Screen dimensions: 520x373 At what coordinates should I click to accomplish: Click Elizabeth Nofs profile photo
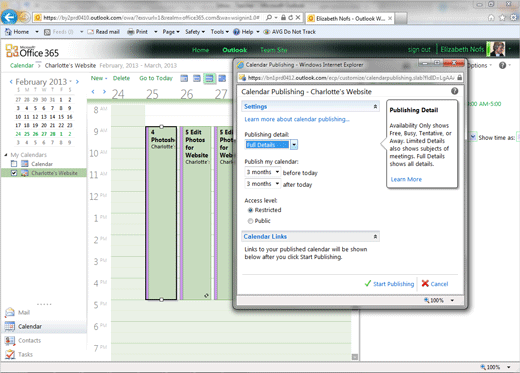pos(496,49)
